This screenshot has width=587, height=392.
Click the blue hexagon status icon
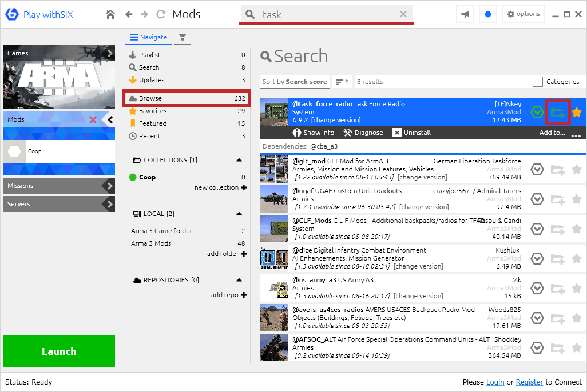click(488, 14)
